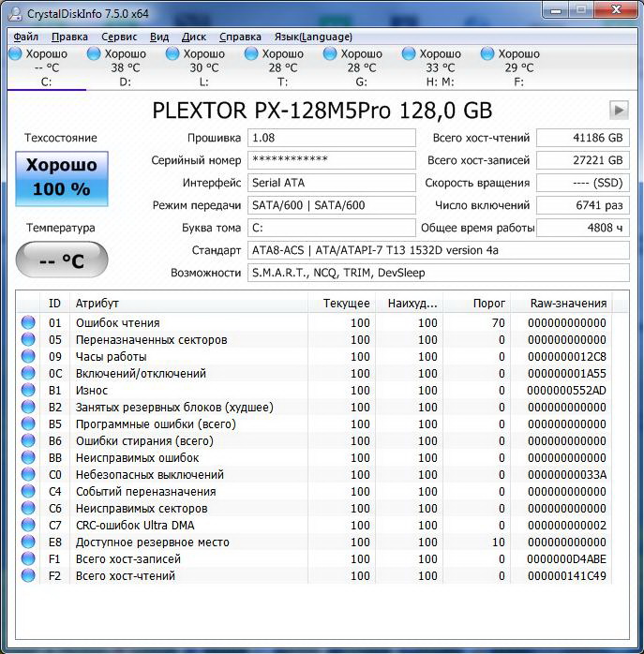
Task: Switch to disk L: at 30 °C
Action: click(203, 67)
